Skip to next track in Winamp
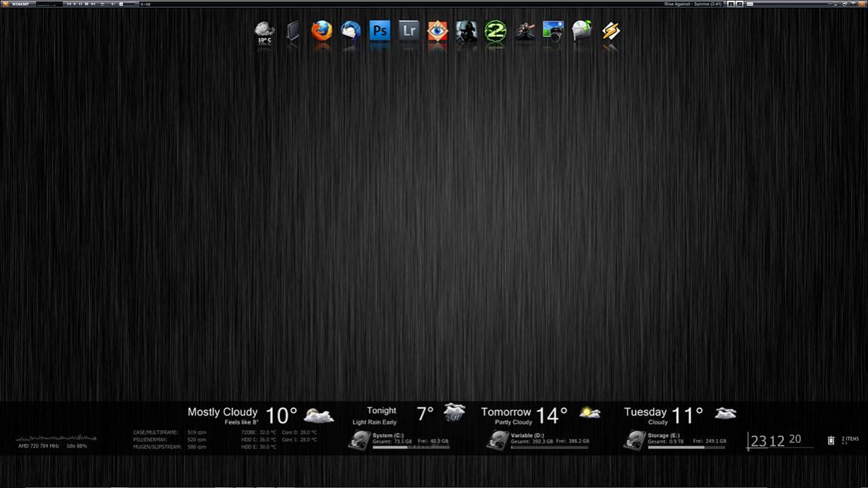The height and width of the screenshot is (488, 868). pos(93,4)
